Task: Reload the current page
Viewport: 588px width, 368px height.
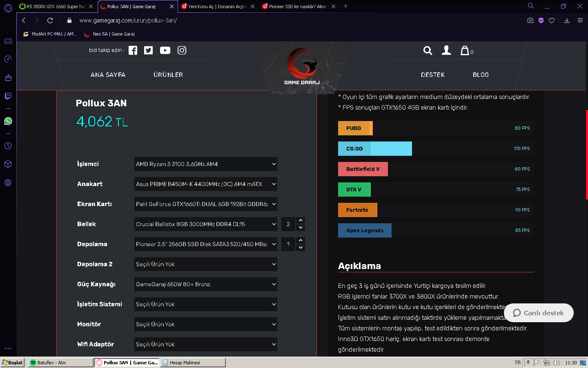Action: pos(50,20)
